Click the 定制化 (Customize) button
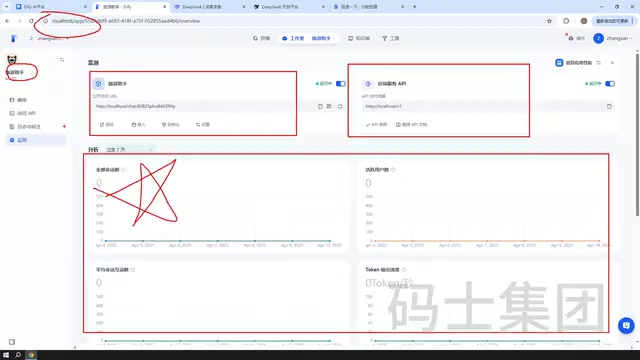The height and width of the screenshot is (360, 640). pyautogui.click(x=171, y=124)
